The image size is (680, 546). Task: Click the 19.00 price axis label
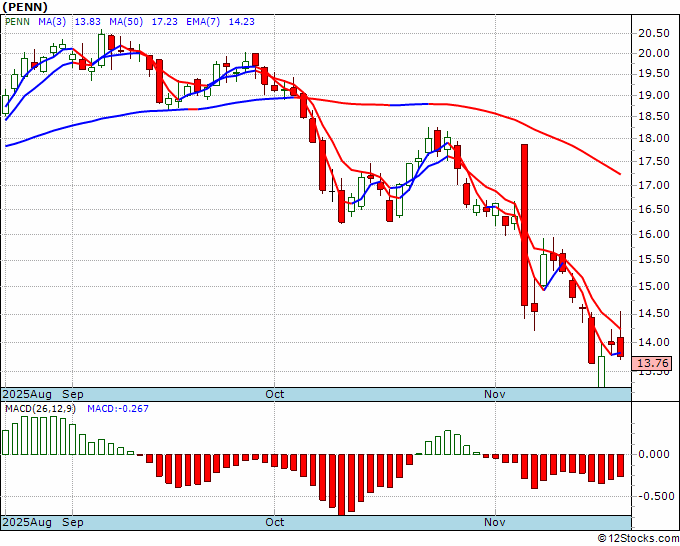coord(654,95)
